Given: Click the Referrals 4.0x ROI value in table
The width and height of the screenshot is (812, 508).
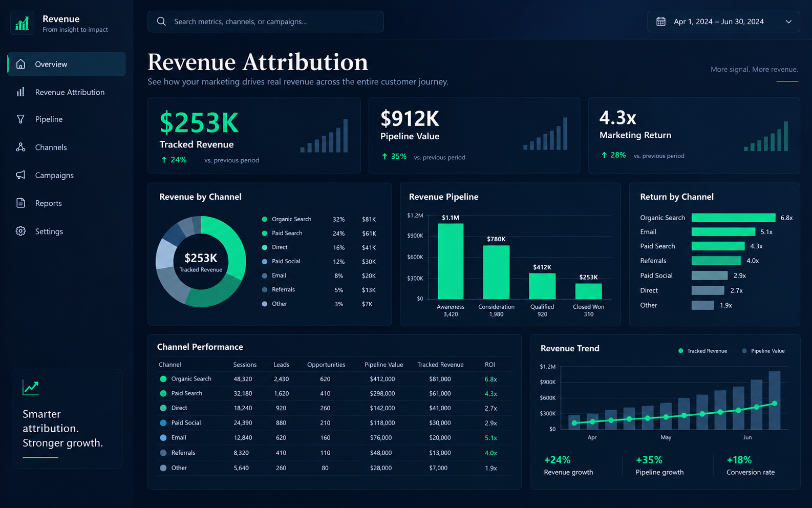Looking at the screenshot, I should click(491, 453).
